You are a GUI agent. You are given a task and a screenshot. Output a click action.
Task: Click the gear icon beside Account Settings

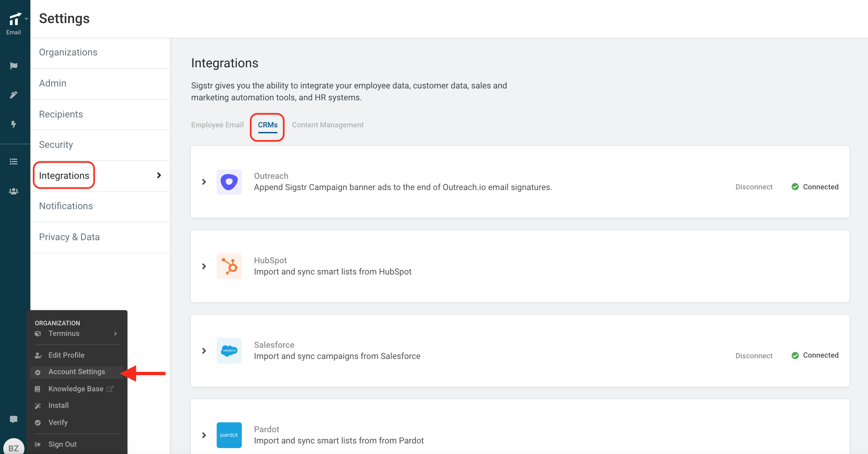[x=38, y=372]
